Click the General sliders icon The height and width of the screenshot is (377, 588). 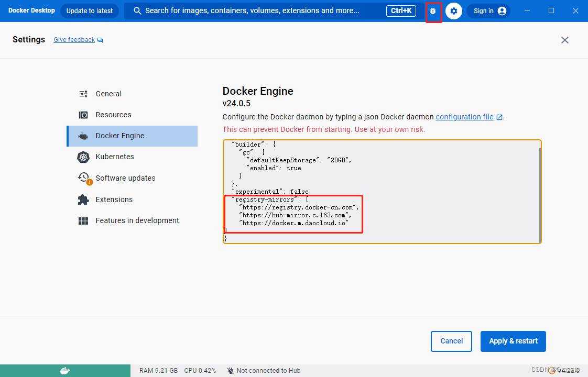click(x=83, y=94)
